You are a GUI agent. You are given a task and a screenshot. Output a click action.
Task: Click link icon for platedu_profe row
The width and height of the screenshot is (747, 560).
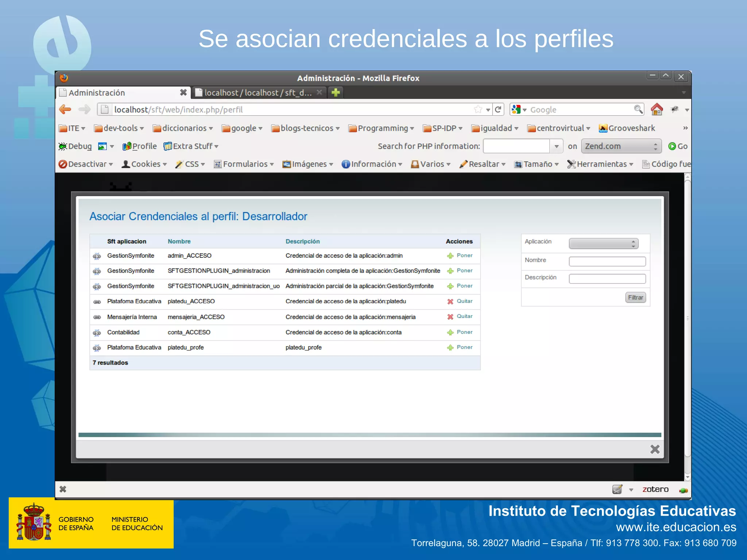tap(97, 348)
